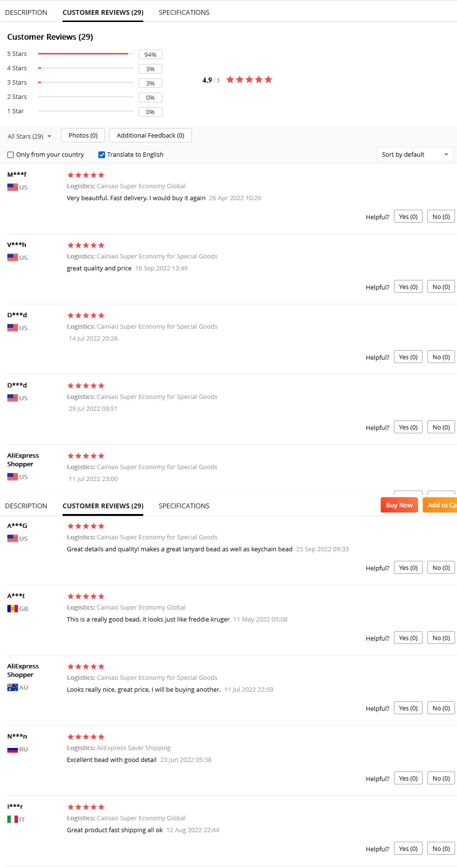This screenshot has width=457, height=868.
Task: Click No on I***r's review helpfulness
Action: 441,848
